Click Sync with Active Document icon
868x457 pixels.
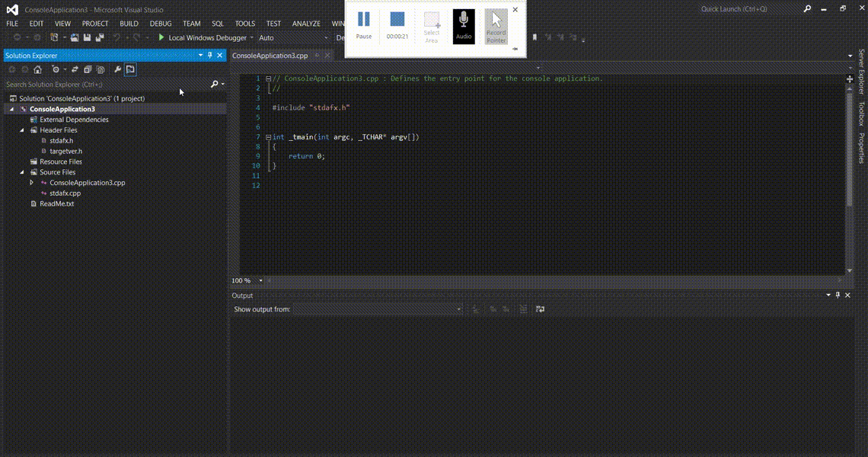(x=75, y=70)
